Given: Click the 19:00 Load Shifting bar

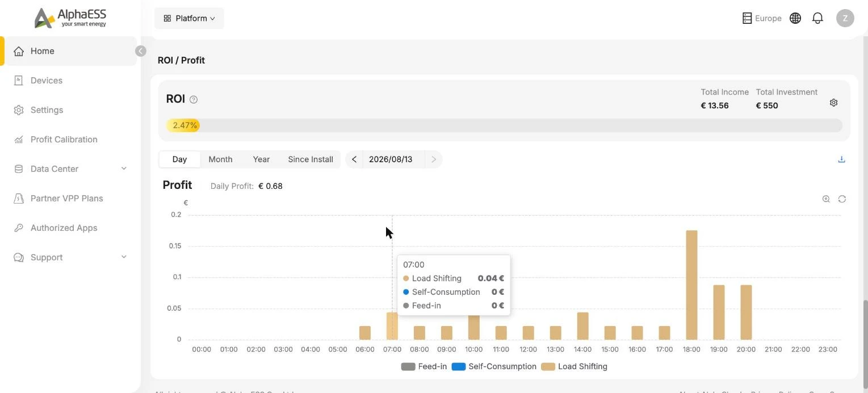Looking at the screenshot, I should tap(719, 312).
